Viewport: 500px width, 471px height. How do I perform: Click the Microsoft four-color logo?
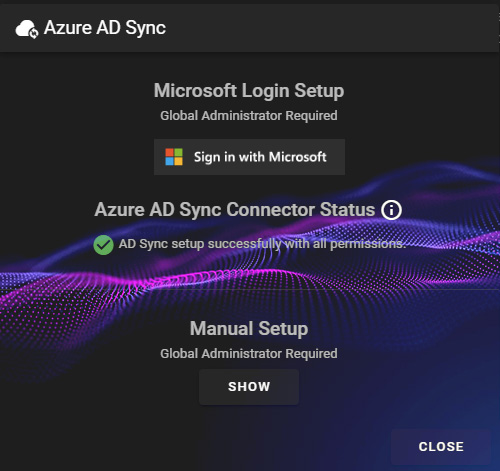174,157
